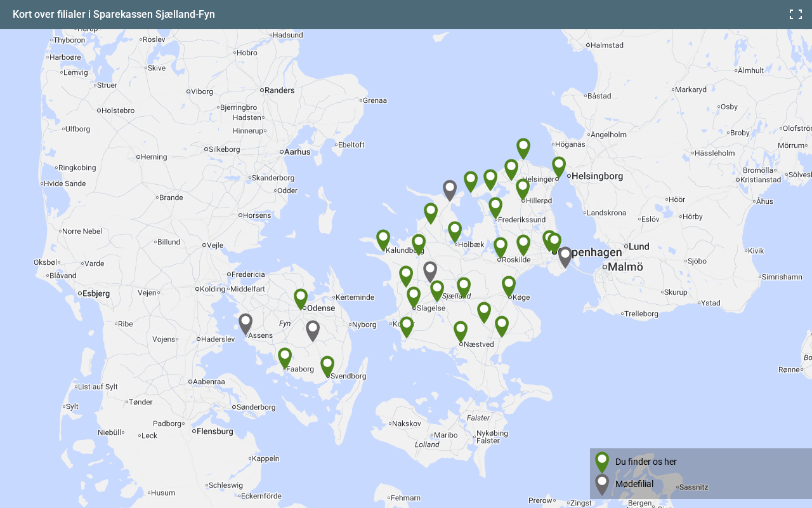Open the green pin at Roskilde
Viewport: 812px width, 508px height.
[501, 246]
